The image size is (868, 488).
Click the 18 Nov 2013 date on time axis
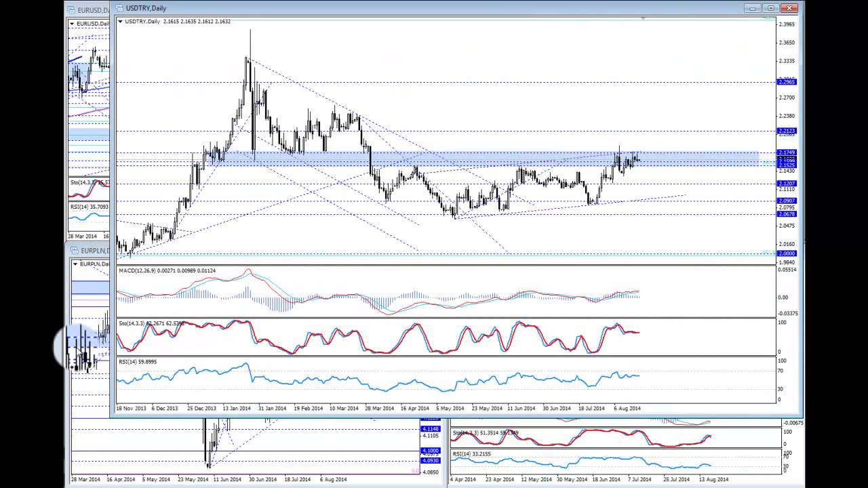(x=132, y=409)
